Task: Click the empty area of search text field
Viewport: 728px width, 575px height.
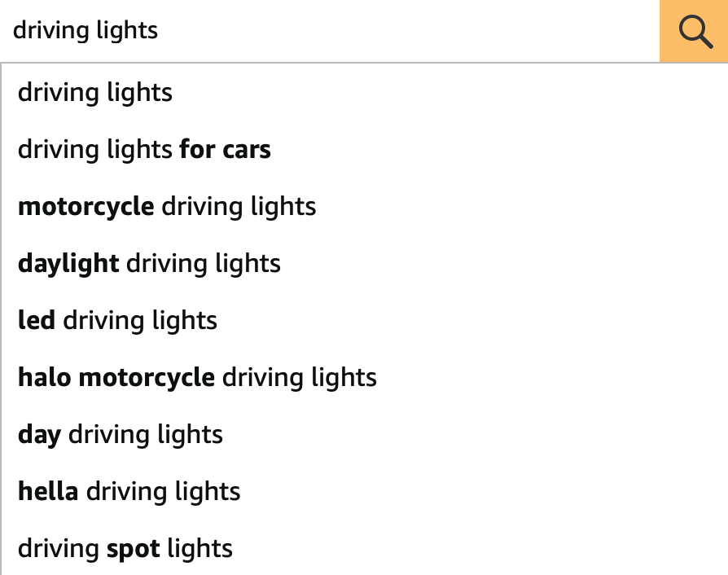Action: coord(409,31)
